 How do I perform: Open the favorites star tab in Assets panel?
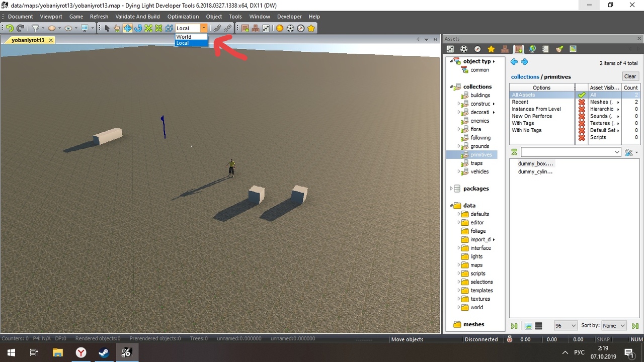491,49
